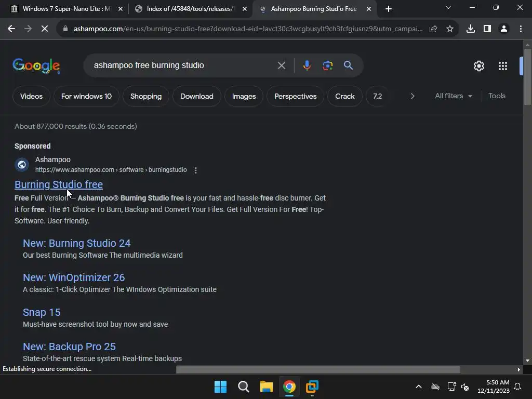Open the Snap 15 link
532x399 pixels.
click(x=42, y=312)
